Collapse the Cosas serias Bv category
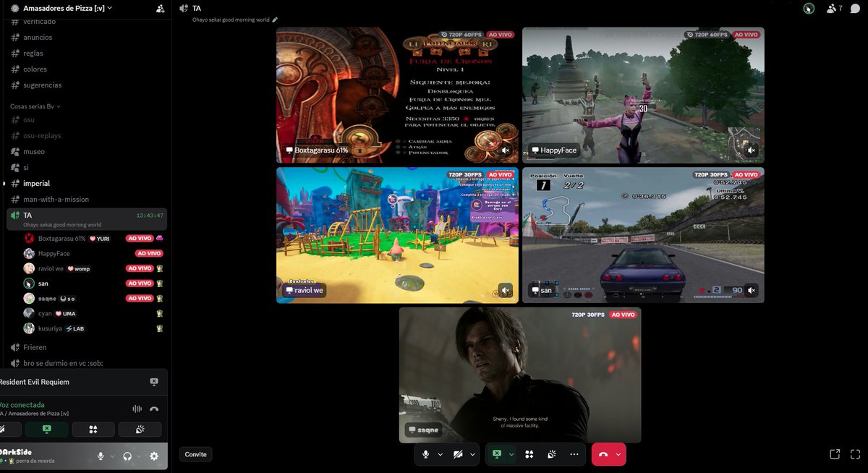 click(35, 106)
